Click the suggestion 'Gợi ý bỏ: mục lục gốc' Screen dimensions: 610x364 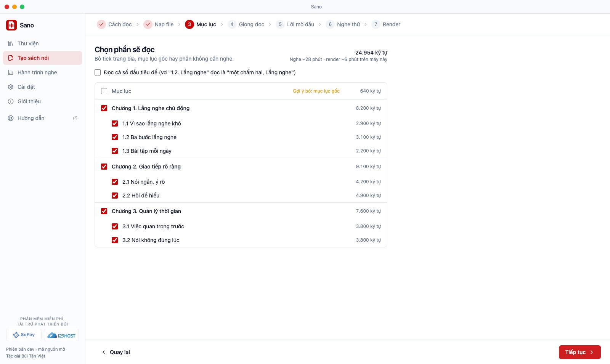[316, 91]
